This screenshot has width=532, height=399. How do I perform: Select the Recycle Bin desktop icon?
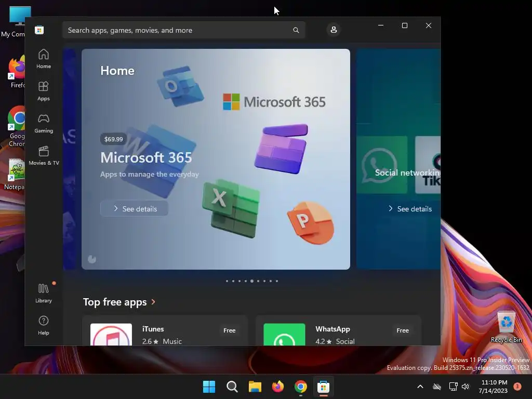506,327
